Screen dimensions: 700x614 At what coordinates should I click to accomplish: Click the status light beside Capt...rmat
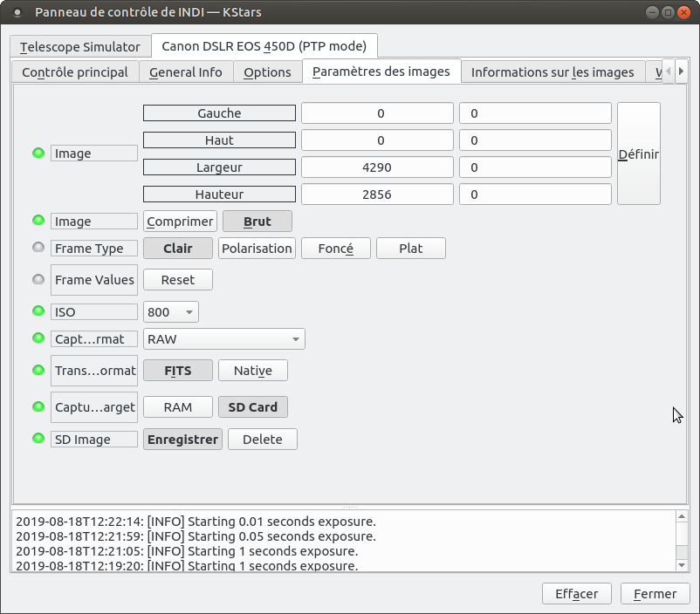[38, 338]
